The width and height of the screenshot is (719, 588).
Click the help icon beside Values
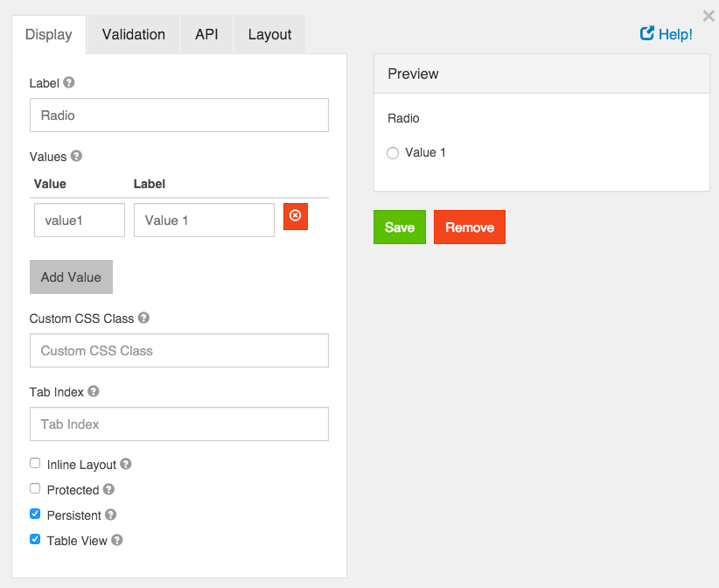point(76,157)
